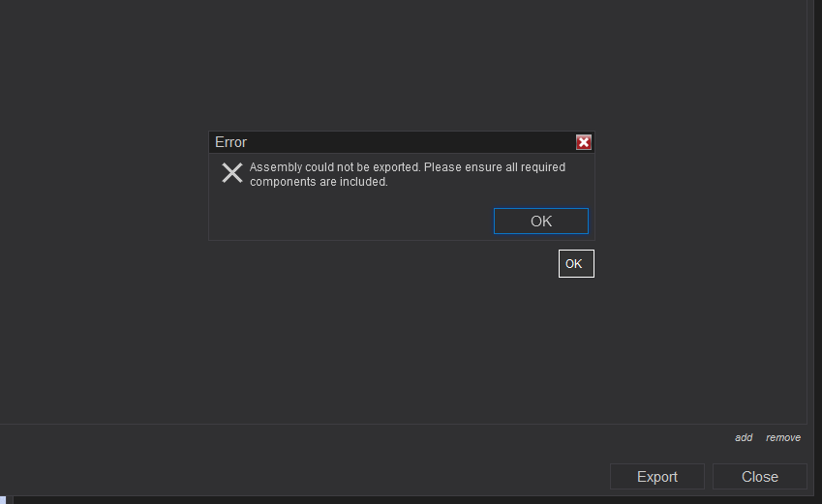Image resolution: width=822 pixels, height=504 pixels.
Task: Click the white X error icon
Action: tap(232, 173)
